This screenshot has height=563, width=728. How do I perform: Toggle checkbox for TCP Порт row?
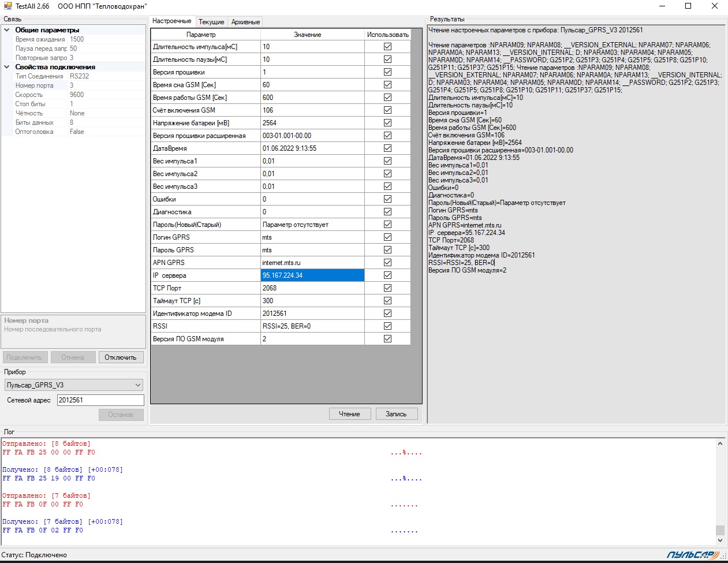pos(387,288)
